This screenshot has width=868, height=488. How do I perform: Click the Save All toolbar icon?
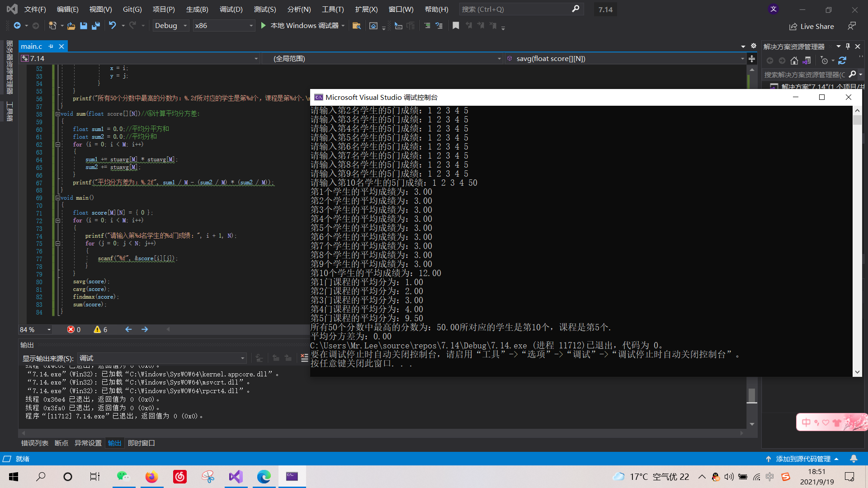click(x=96, y=26)
